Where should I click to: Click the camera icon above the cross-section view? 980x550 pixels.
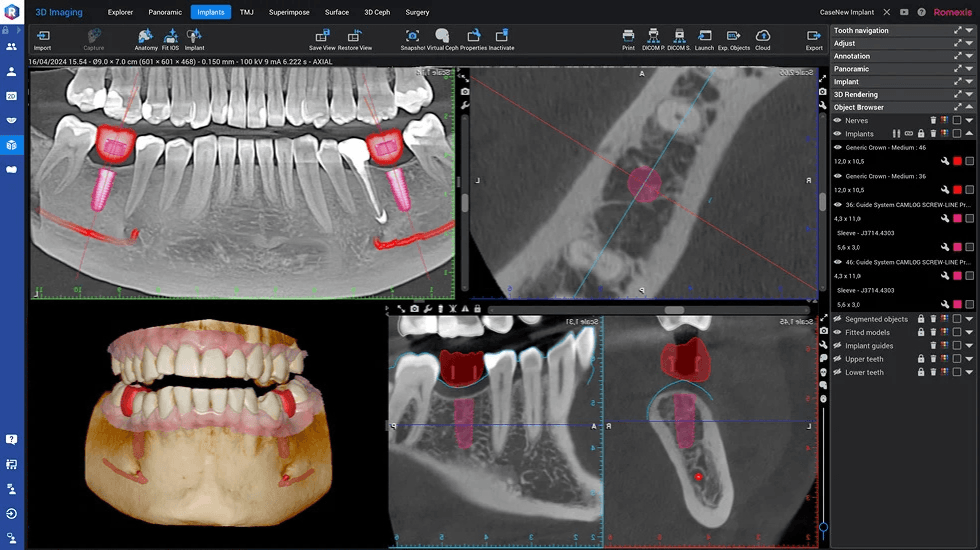[x=414, y=309]
